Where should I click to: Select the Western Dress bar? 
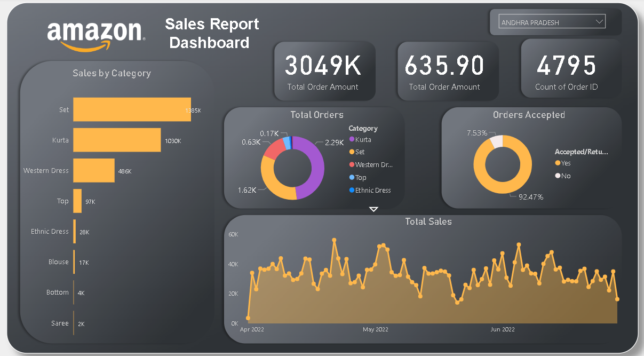pos(94,170)
